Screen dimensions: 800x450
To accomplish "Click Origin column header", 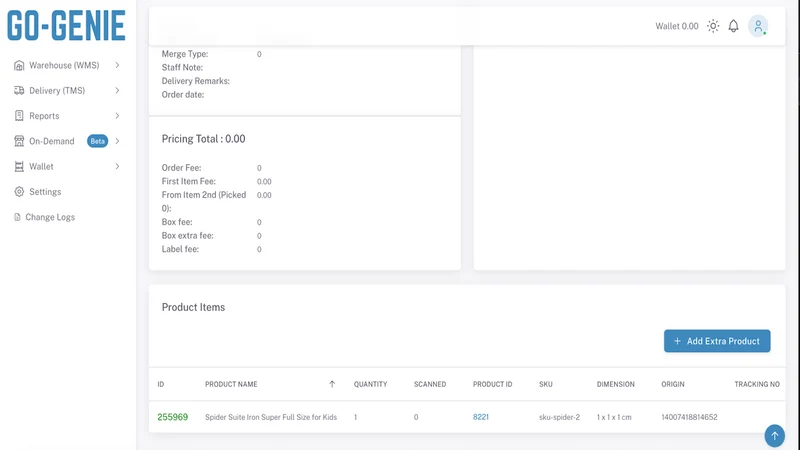I will 672,384.
